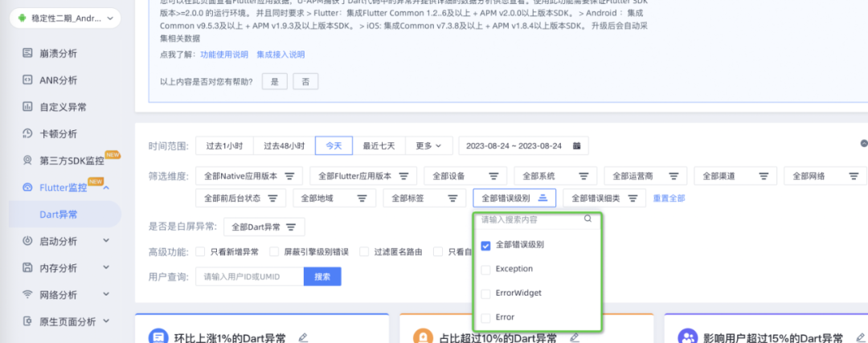Collapse the Flutter监控 sidebar chevron
The height and width of the screenshot is (343, 868).
pos(106,188)
